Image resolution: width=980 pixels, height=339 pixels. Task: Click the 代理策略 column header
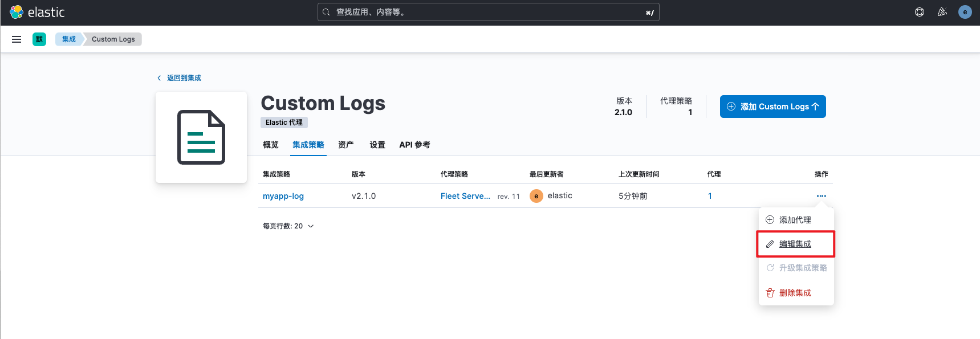tap(454, 174)
